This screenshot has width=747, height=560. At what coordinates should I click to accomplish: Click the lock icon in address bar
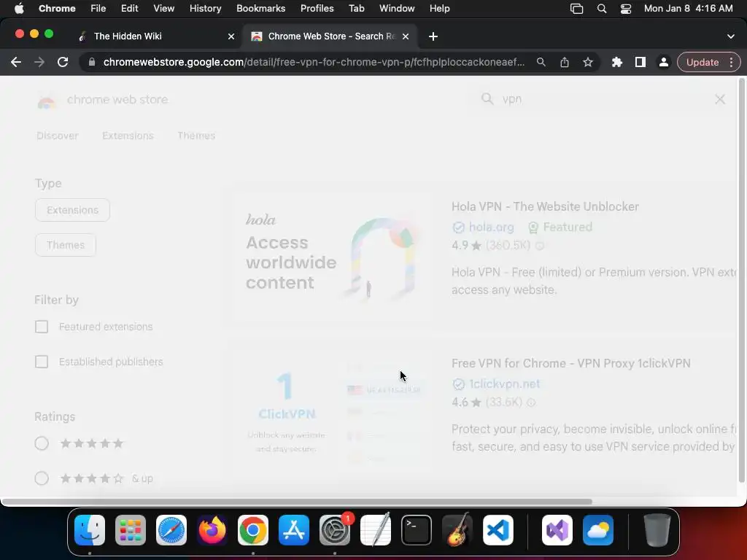coord(92,63)
